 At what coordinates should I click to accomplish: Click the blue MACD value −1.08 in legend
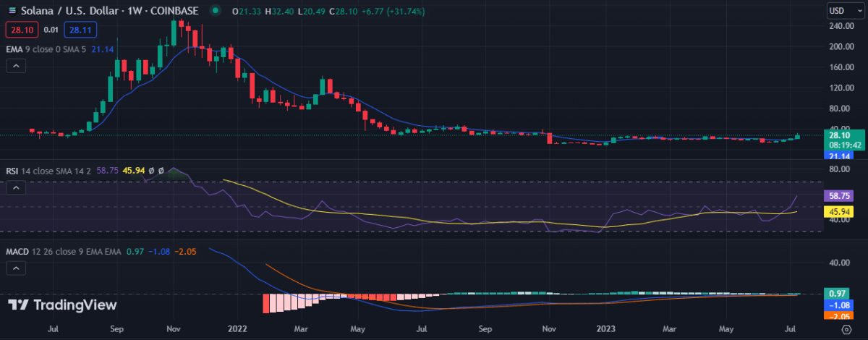[158, 251]
